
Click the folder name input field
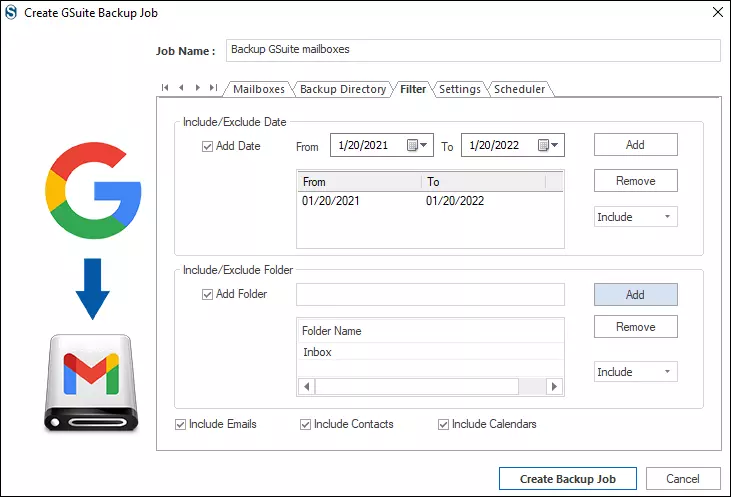coord(430,294)
